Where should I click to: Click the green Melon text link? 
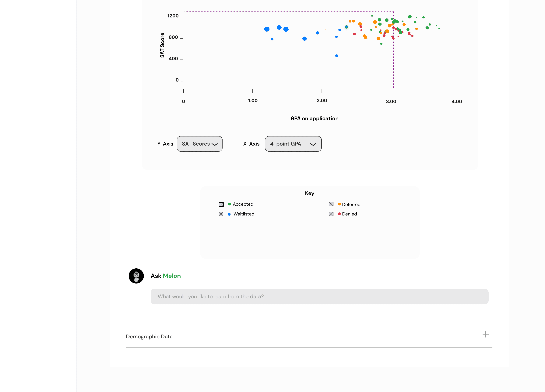[x=172, y=276]
